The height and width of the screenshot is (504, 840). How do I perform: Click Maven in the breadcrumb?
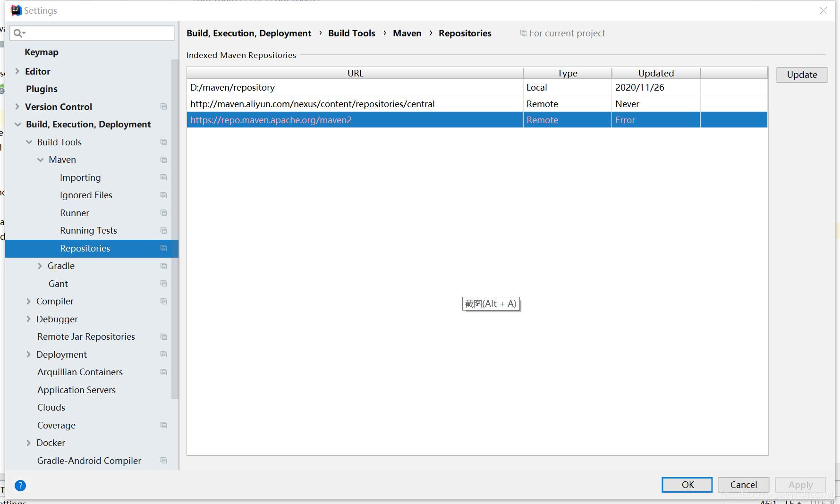[407, 34]
